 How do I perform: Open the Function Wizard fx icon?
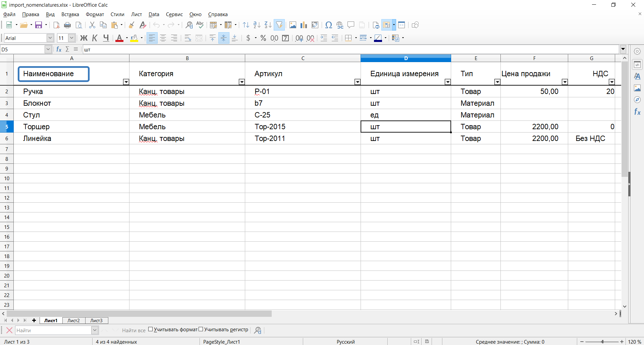(59, 49)
